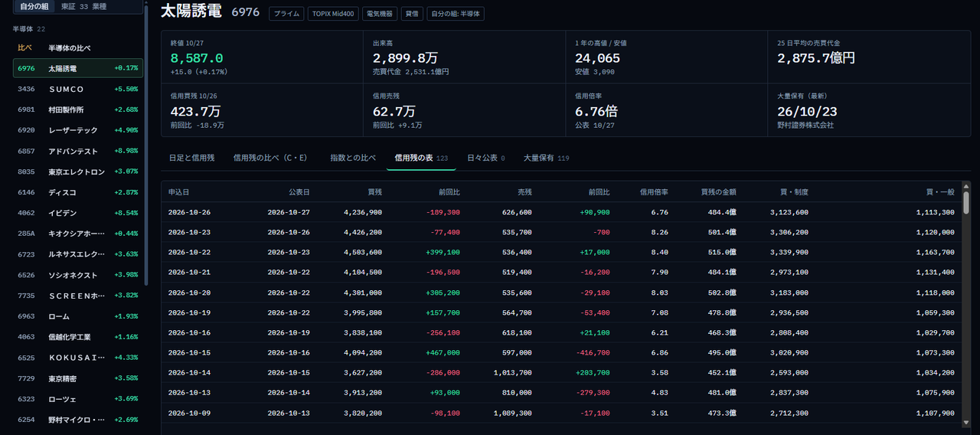Click the -416,700 sell change cell
The height and width of the screenshot is (435, 980).
tap(593, 352)
